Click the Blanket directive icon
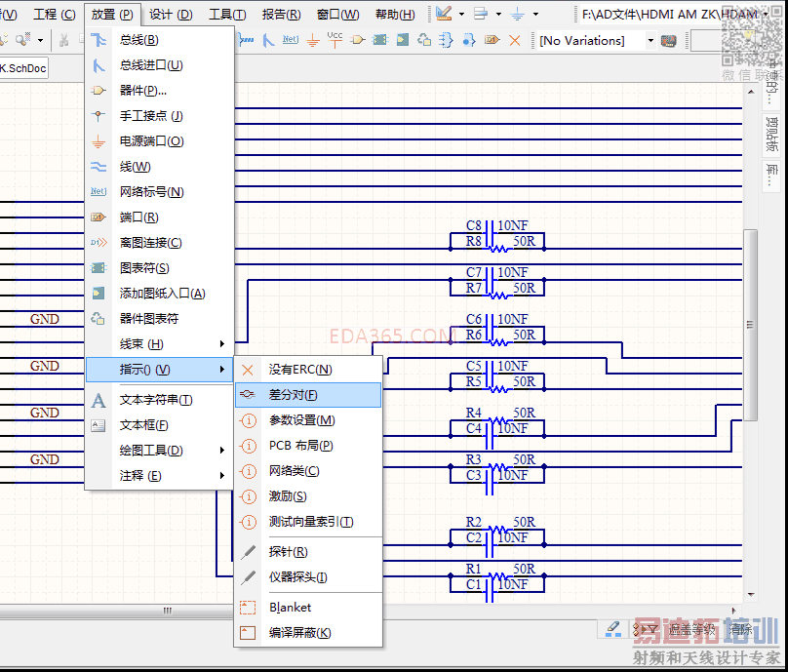788x672 pixels. pos(248,608)
